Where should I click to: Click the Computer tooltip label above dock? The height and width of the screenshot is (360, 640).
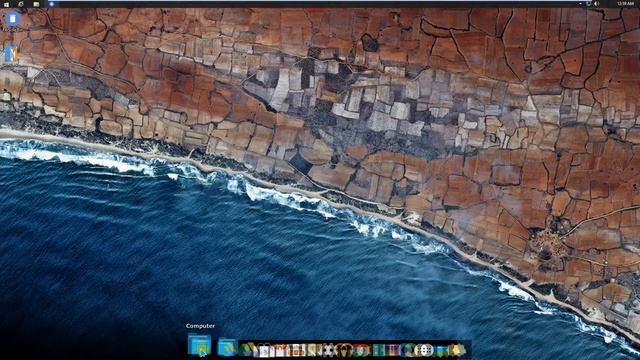[200, 326]
